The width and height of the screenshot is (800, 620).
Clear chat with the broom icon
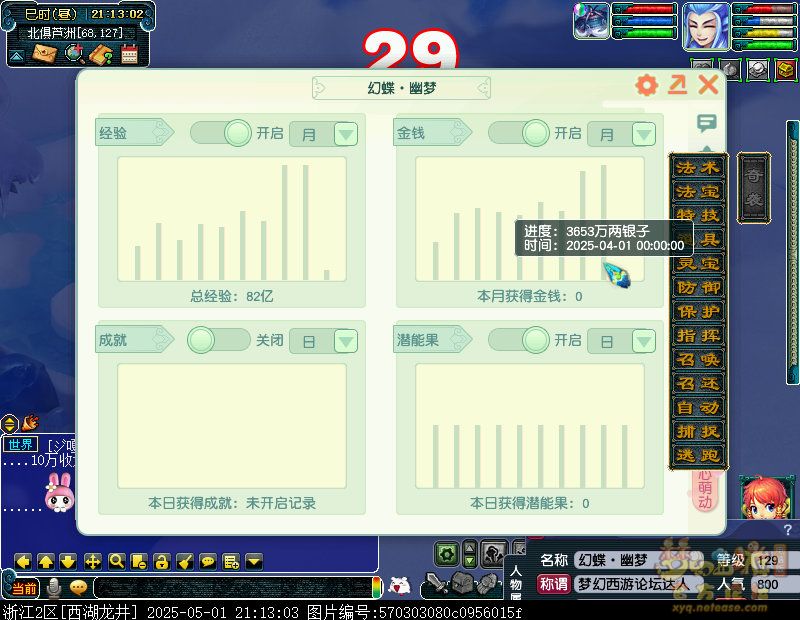pos(185,562)
